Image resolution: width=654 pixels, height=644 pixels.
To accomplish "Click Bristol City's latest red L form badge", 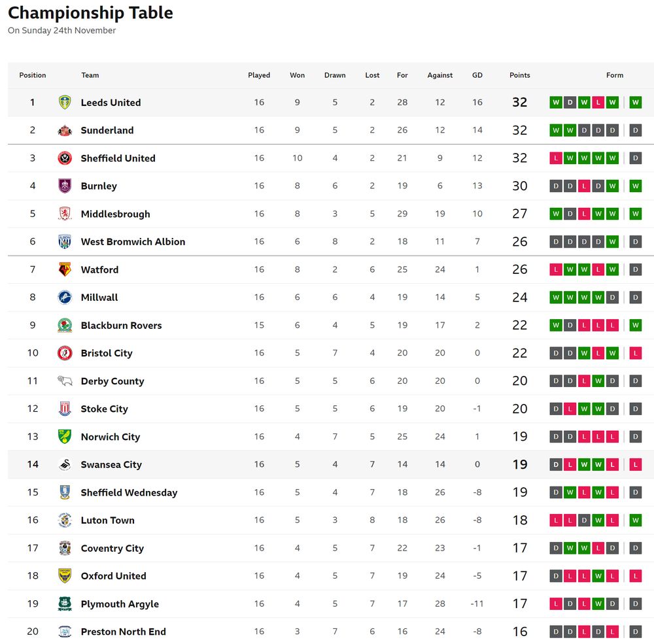I will click(635, 353).
